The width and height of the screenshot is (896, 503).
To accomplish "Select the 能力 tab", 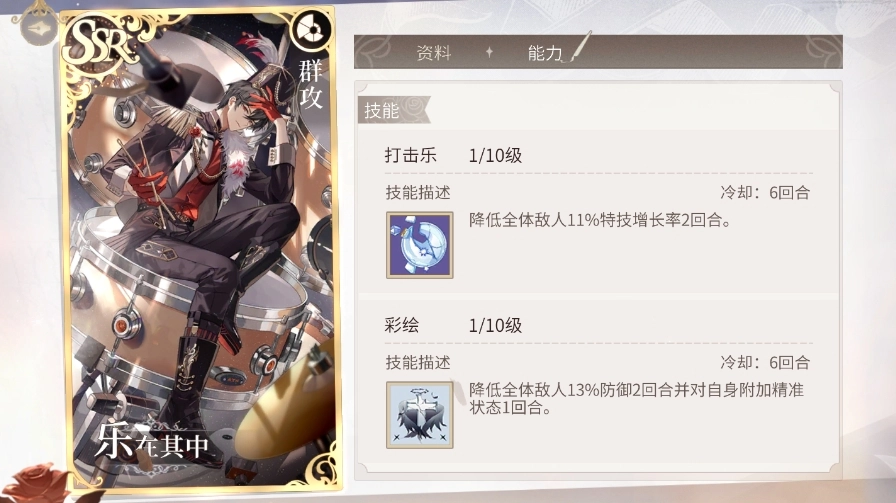I will [545, 53].
